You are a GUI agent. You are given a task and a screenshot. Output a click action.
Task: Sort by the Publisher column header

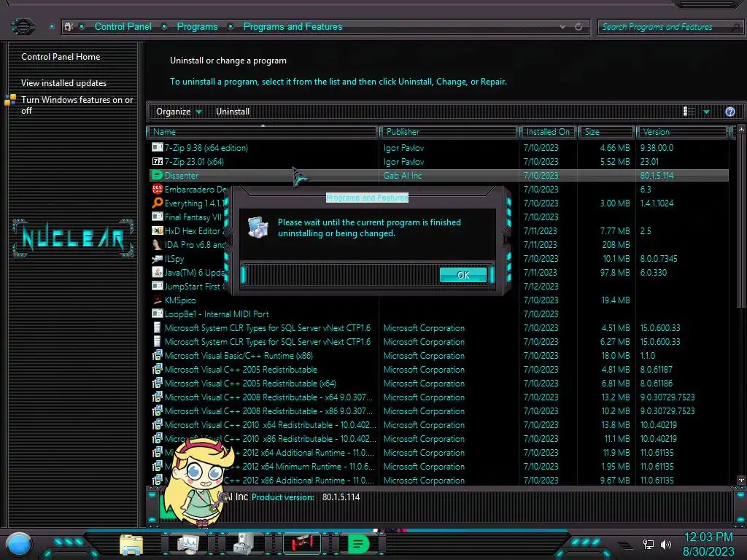[x=449, y=132]
